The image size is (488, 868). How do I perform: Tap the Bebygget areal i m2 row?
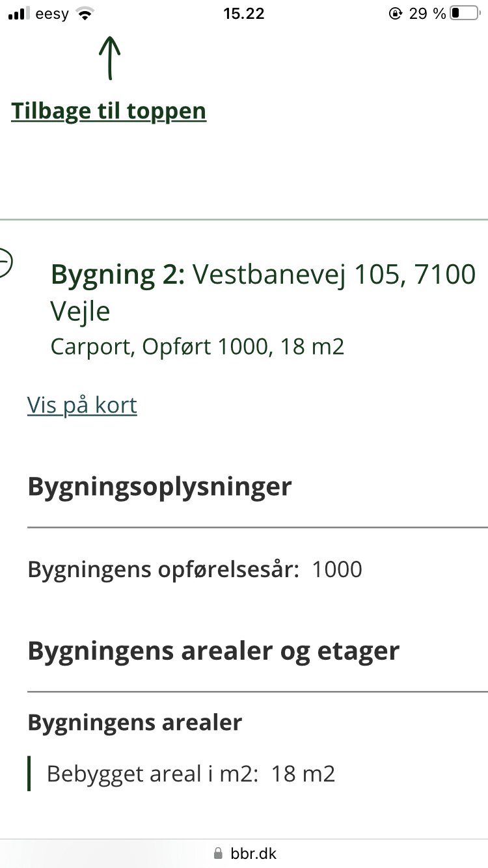pyautogui.click(x=191, y=774)
